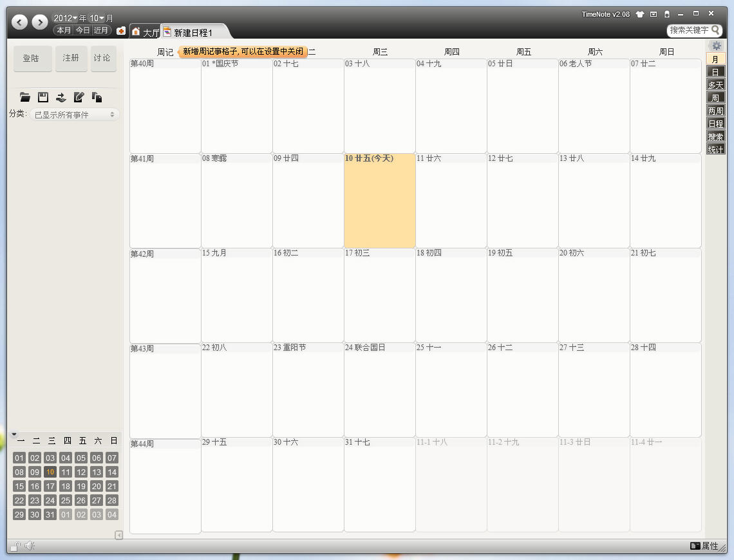Select grayed day 04 in mini calendar's last row
The image size is (734, 560).
click(x=112, y=514)
